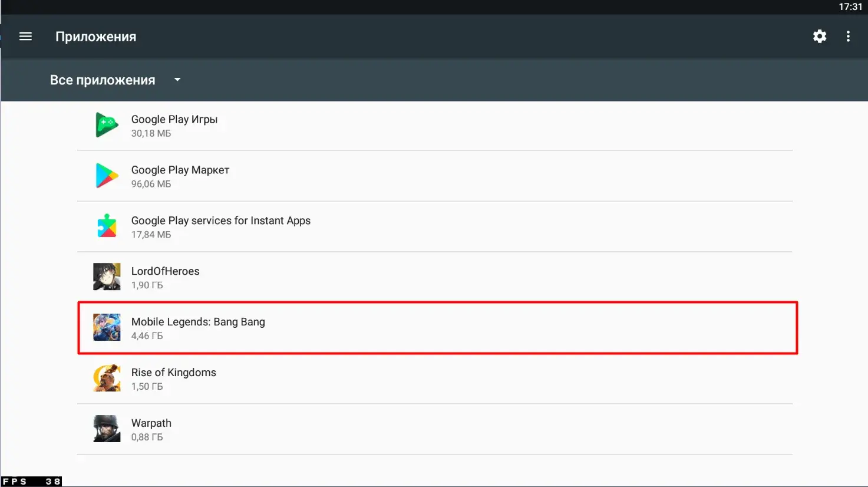
Task: Click the Mobile Legends app icon
Action: coord(107,327)
